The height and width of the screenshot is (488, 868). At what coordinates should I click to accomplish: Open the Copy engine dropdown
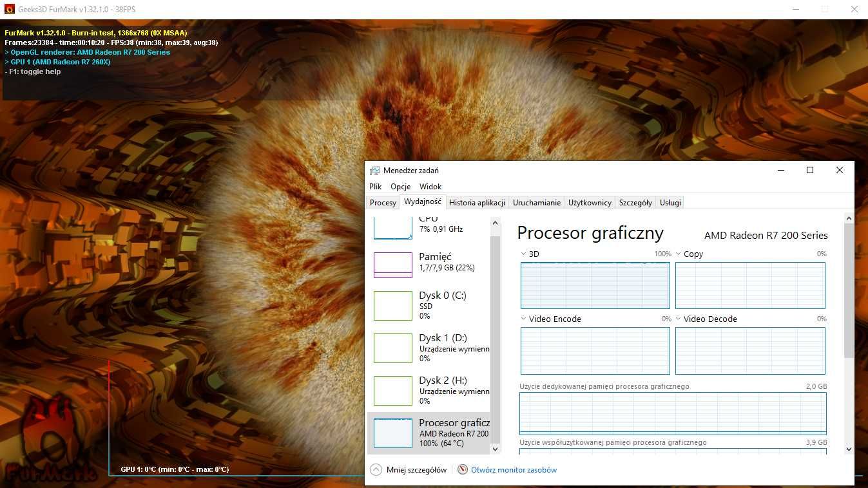coord(678,254)
